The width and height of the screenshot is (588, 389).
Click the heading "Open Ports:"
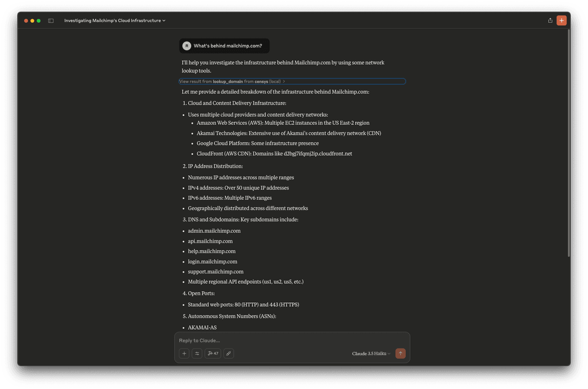coord(202,294)
